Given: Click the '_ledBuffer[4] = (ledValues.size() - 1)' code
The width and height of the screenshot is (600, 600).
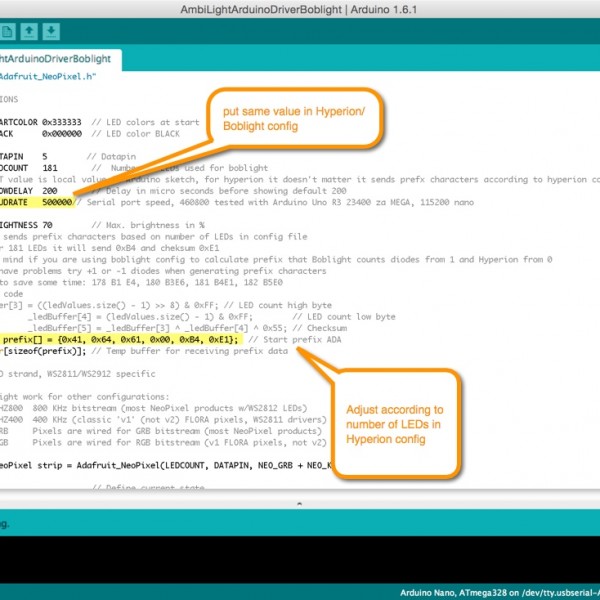Looking at the screenshot, I should [140, 317].
